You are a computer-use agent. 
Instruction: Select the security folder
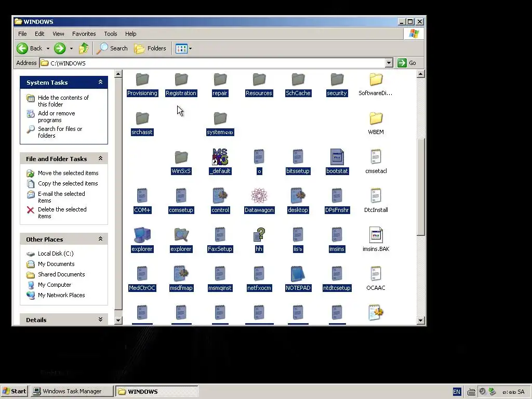coord(337,85)
